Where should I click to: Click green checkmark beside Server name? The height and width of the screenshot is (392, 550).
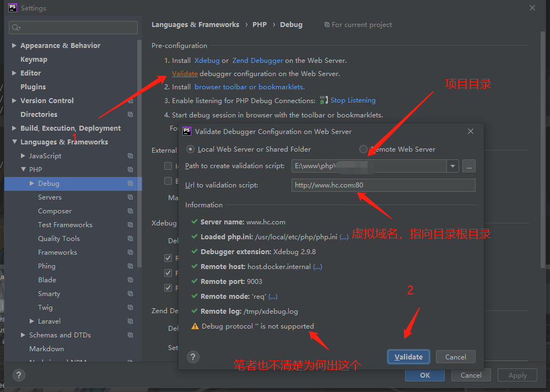pyautogui.click(x=195, y=222)
